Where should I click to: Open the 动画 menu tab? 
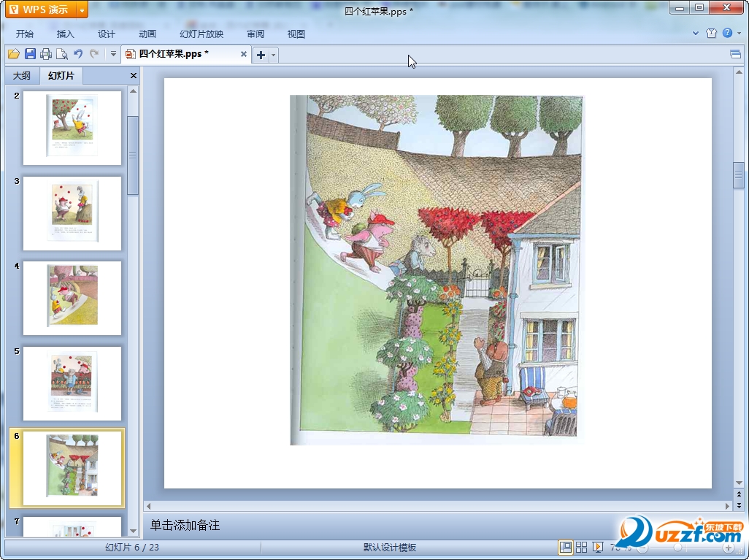point(147,34)
